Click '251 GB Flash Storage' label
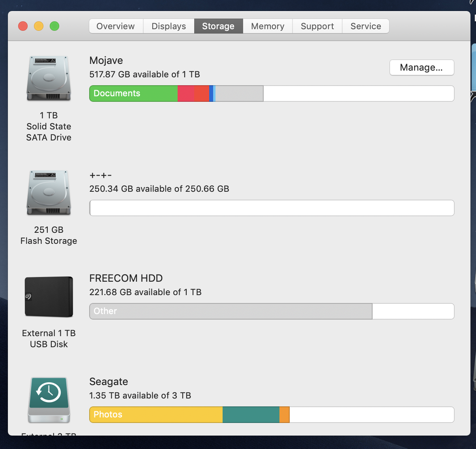The width and height of the screenshot is (476, 449). [49, 235]
